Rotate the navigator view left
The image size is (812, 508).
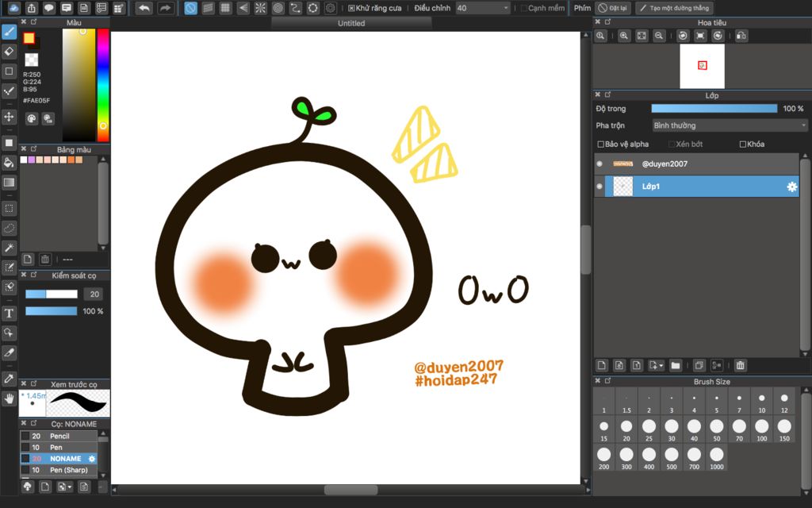coord(683,36)
